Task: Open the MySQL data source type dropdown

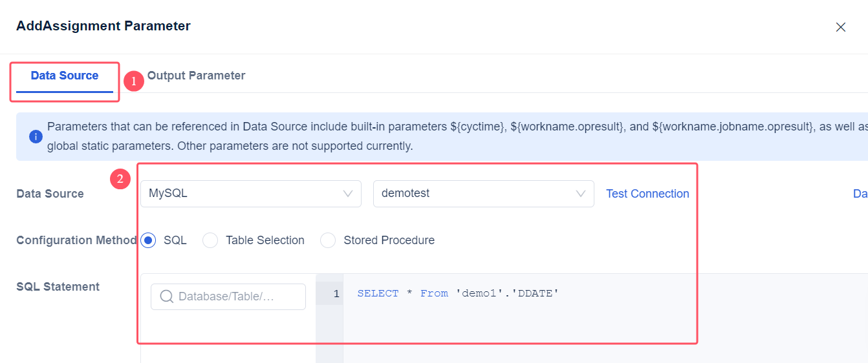Action: click(x=250, y=194)
